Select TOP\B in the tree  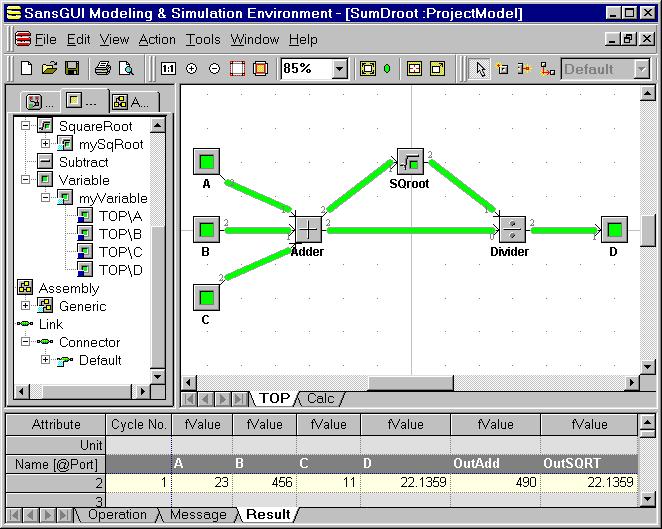click(120, 234)
